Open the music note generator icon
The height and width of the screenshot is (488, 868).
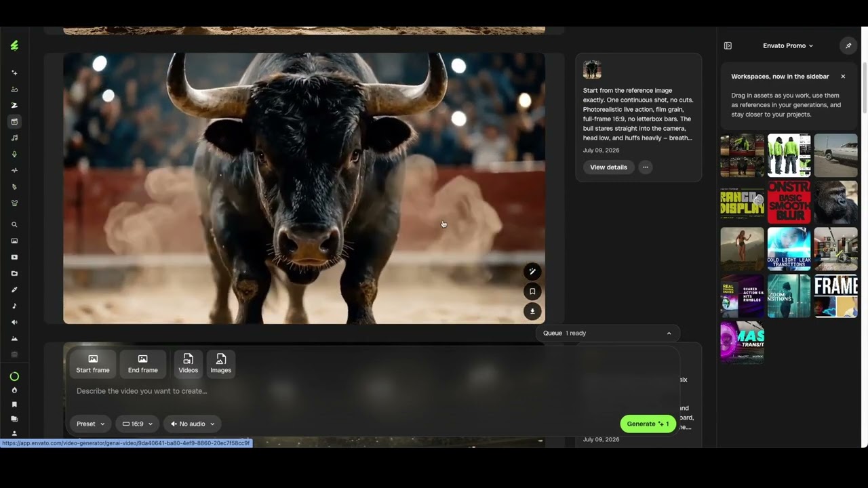coord(14,138)
